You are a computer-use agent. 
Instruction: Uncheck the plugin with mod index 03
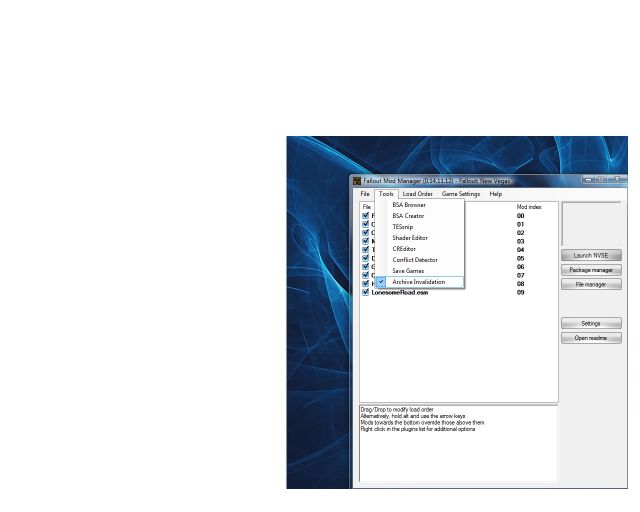pyautogui.click(x=365, y=241)
